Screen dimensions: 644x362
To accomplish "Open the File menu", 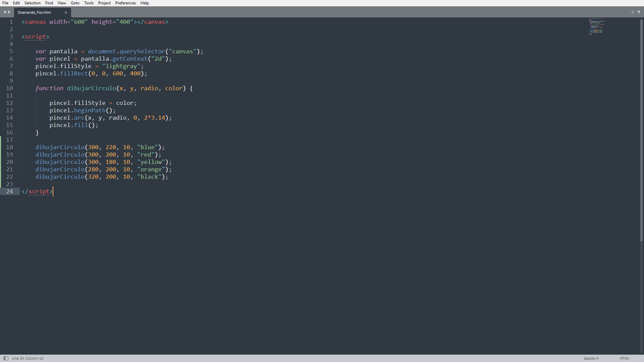I will [5, 3].
